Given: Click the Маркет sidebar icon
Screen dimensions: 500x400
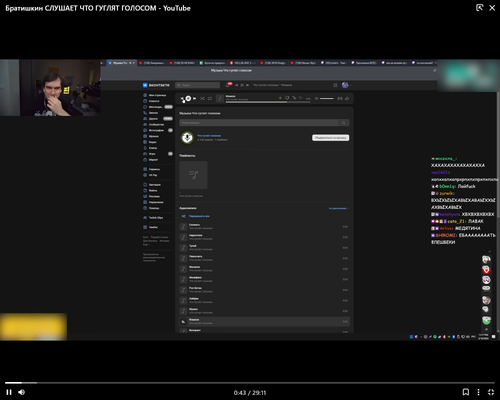Looking at the screenshot, I should (x=145, y=160).
